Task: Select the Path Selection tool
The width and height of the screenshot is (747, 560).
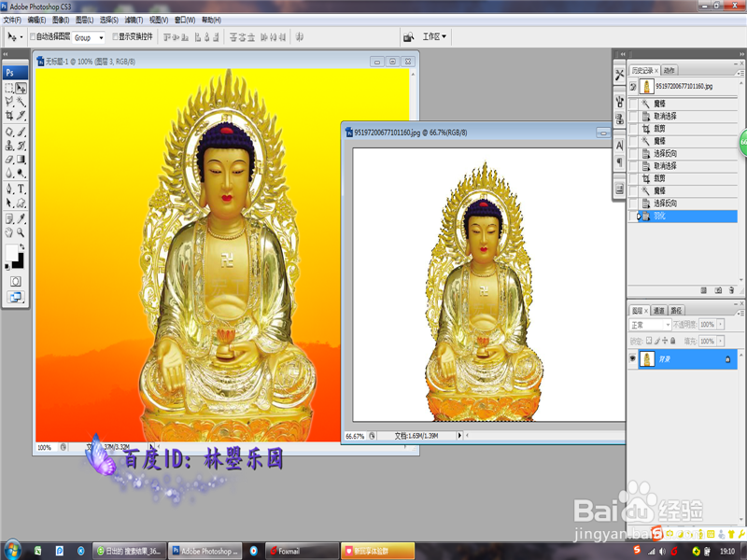Action: (9, 203)
